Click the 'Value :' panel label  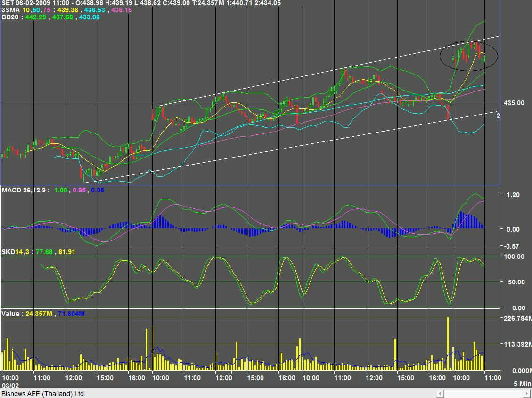pyautogui.click(x=12, y=314)
